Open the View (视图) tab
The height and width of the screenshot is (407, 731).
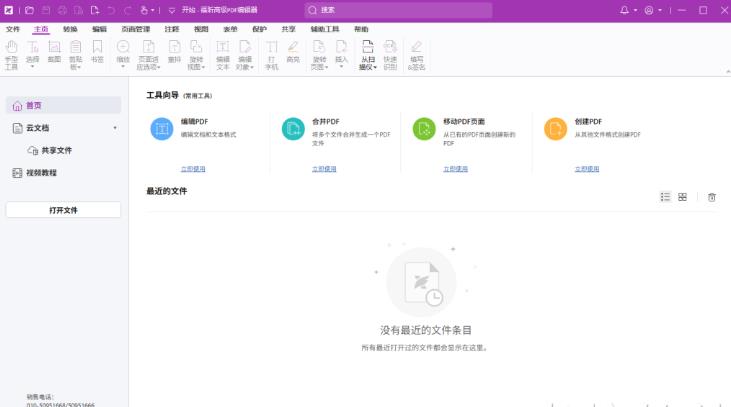[201, 29]
